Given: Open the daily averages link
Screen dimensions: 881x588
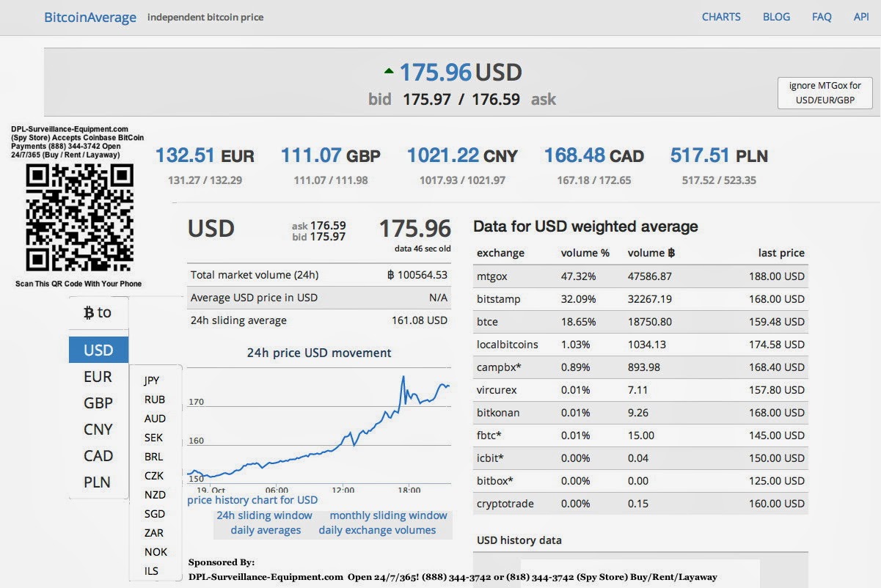Looking at the screenshot, I should [x=266, y=530].
